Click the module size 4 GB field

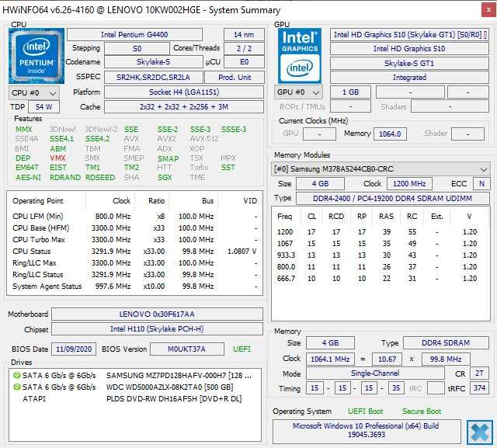[320, 184]
